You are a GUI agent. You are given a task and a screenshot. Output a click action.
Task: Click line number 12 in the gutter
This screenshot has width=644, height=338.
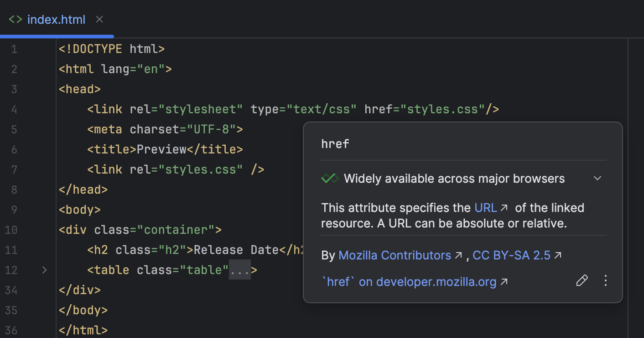[11, 270]
